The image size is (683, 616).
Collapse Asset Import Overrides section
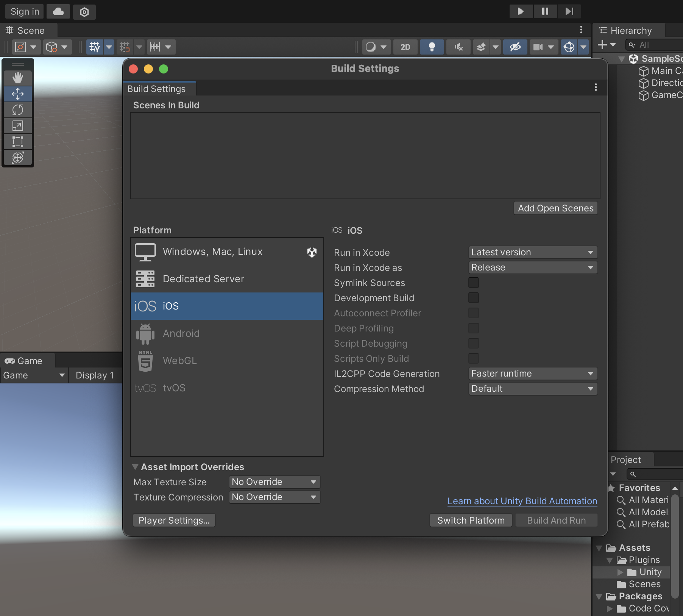click(x=135, y=467)
